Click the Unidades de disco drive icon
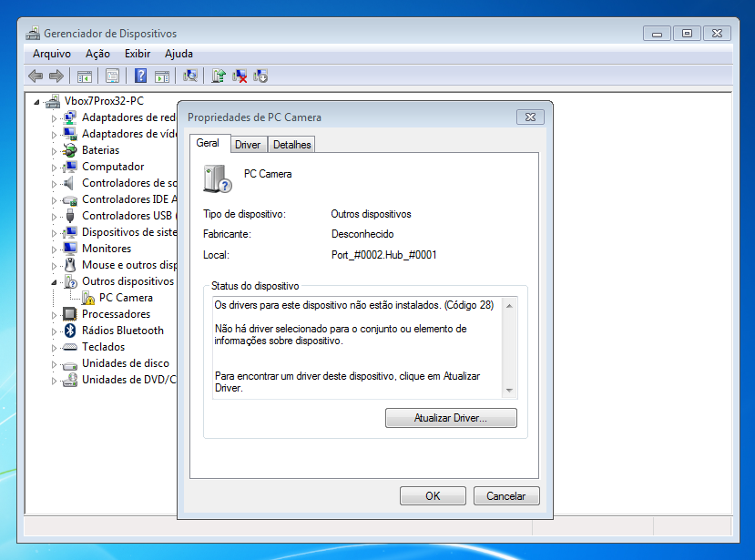 coord(70,364)
